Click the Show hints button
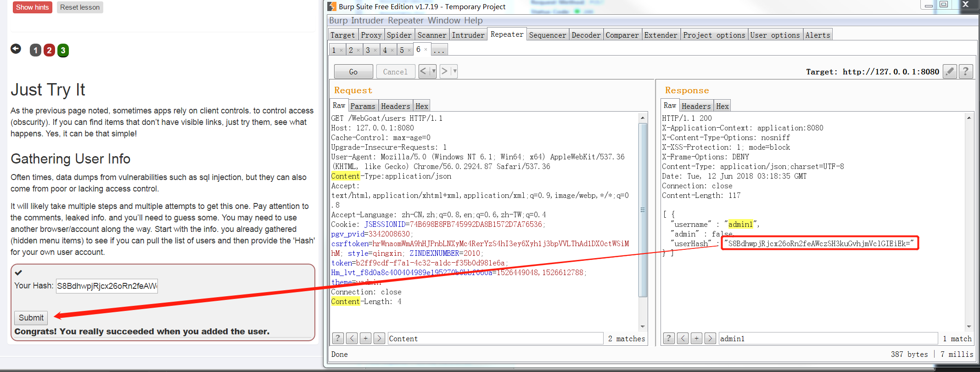 click(33, 7)
